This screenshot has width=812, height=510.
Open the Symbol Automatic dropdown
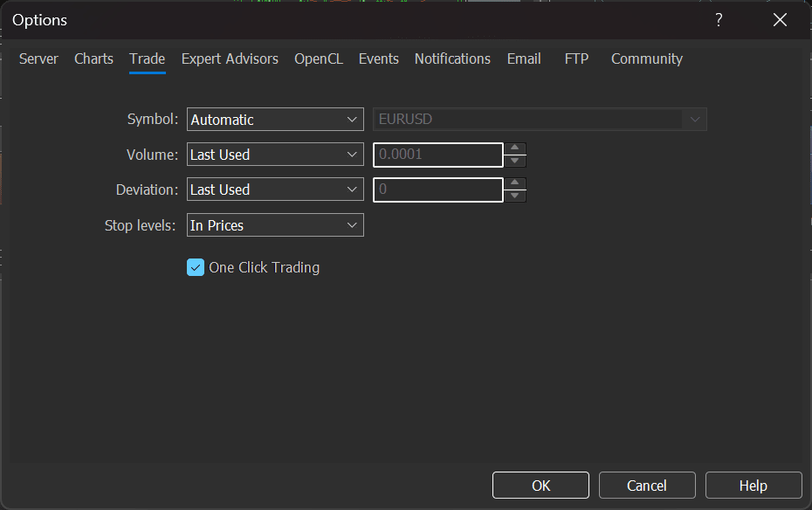(x=275, y=120)
